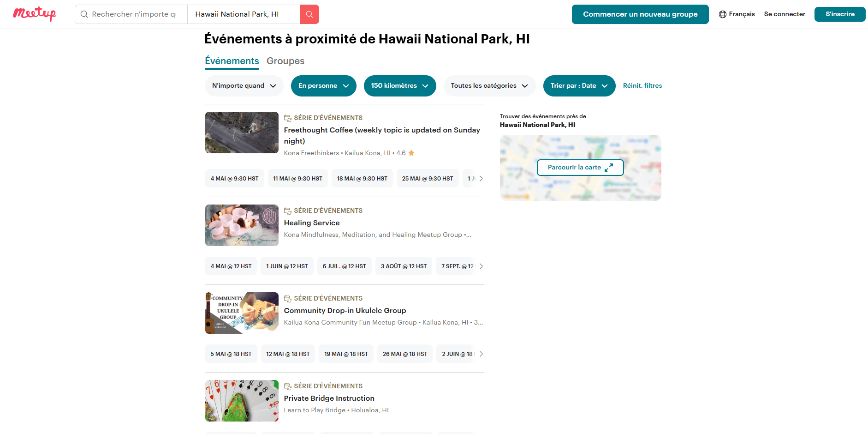Select the 19 MAI @ 18 HST date

coord(346,354)
